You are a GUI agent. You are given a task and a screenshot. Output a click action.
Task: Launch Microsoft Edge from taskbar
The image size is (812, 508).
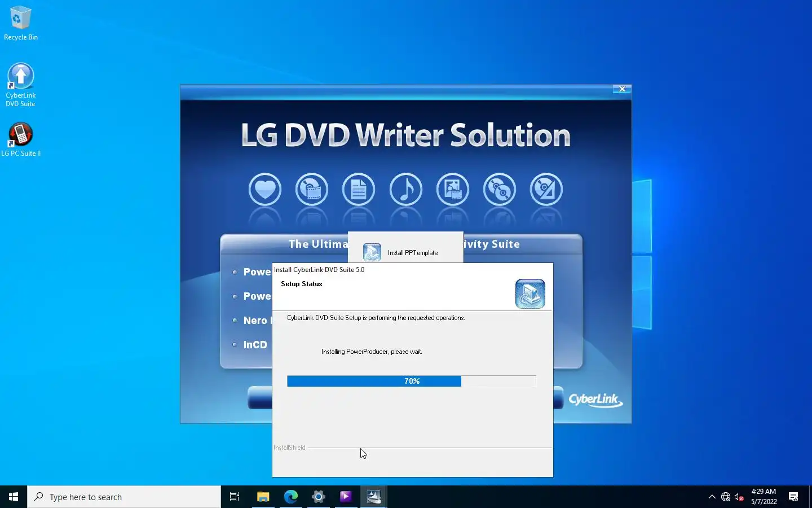[x=290, y=497]
